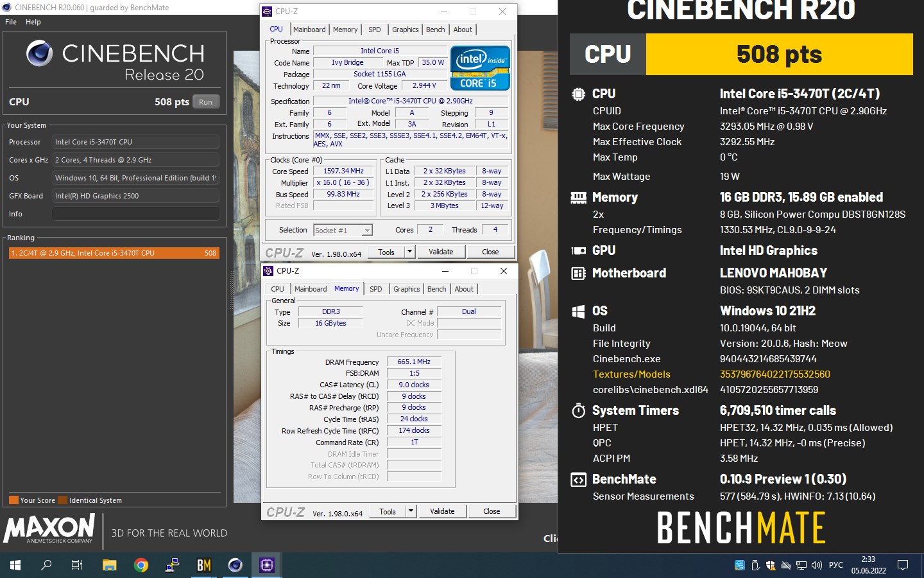Click the Processor field in Cinebench
924x578 pixels.
click(x=135, y=142)
